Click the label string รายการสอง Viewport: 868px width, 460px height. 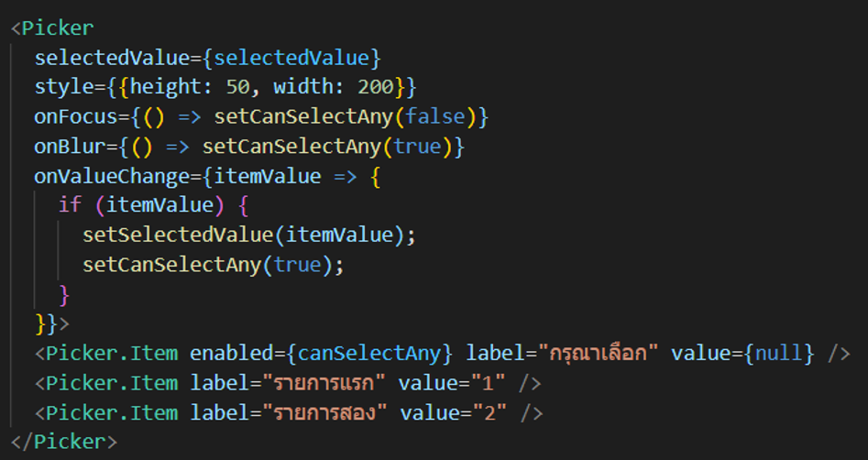point(324,413)
